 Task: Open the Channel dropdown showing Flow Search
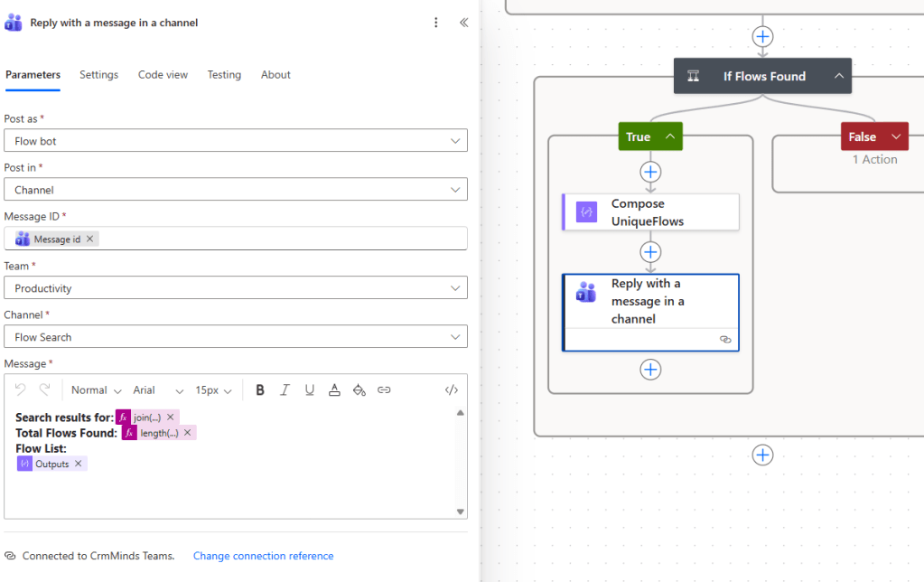[x=236, y=337]
